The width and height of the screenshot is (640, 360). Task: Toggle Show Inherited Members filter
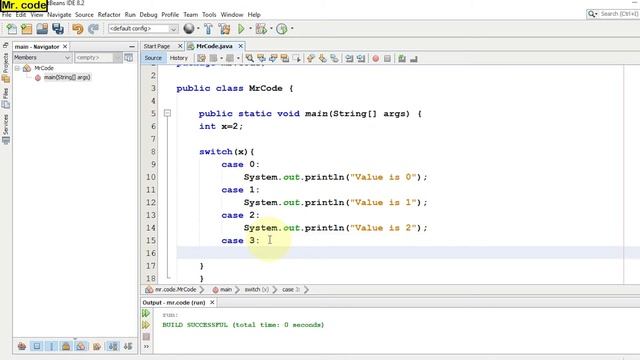pos(22,346)
